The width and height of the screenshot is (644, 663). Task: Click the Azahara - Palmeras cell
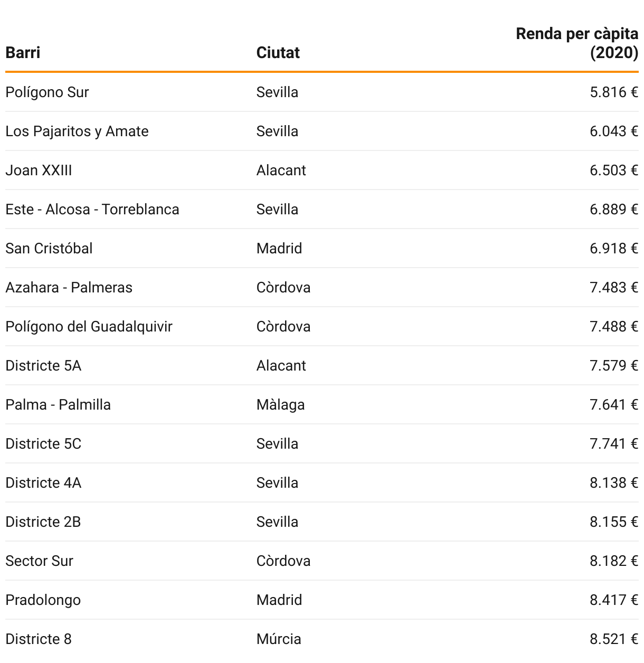(69, 288)
